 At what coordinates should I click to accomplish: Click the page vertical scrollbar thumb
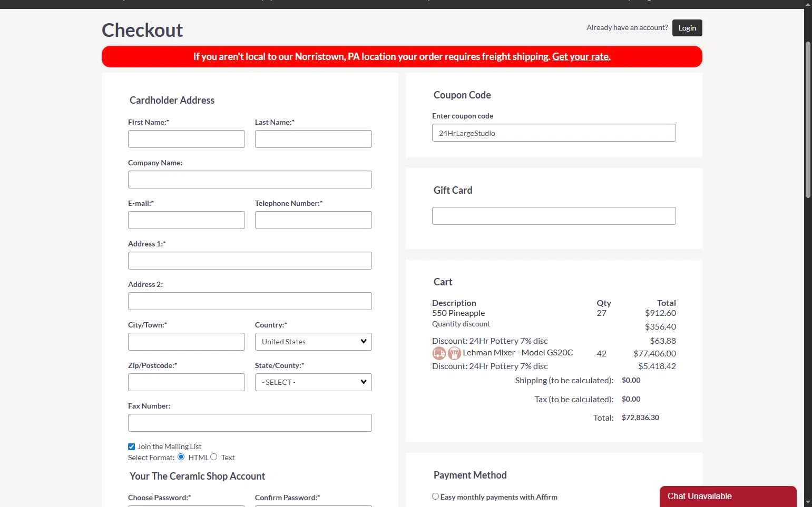click(x=808, y=120)
